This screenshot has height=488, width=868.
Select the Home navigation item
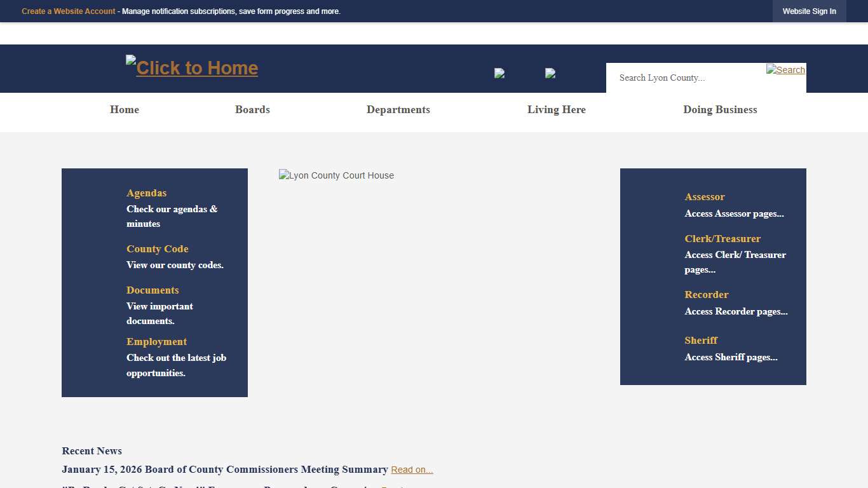124,109
